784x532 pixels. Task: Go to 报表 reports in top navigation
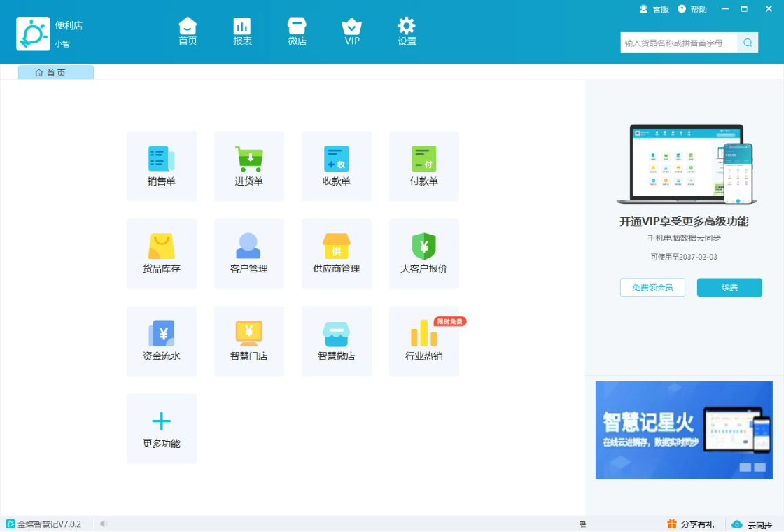click(242, 31)
